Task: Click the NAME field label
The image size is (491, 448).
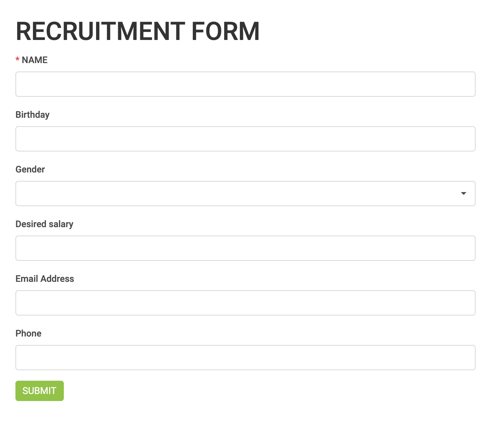Action: click(34, 60)
